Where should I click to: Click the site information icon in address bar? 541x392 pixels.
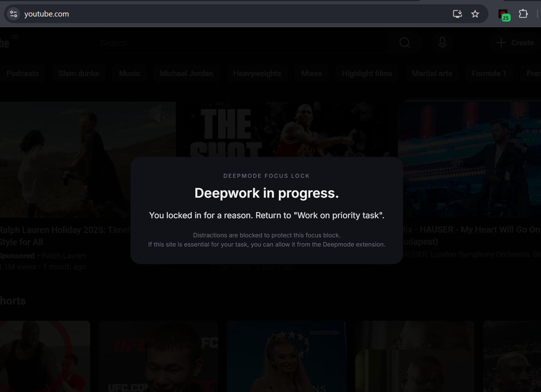[14, 14]
